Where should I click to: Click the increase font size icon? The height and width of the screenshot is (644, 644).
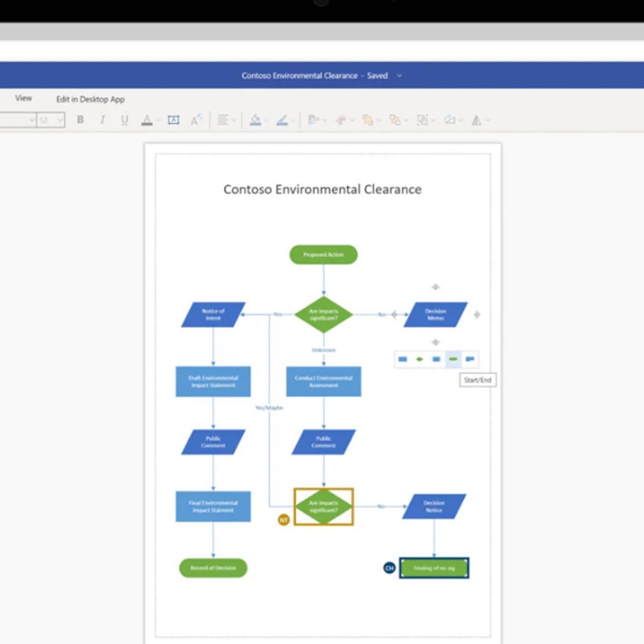click(196, 120)
